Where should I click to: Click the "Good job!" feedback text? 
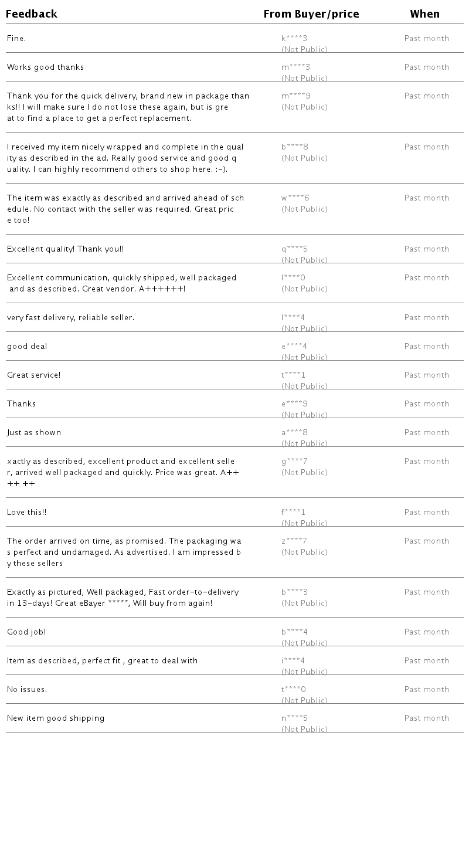click(x=26, y=632)
